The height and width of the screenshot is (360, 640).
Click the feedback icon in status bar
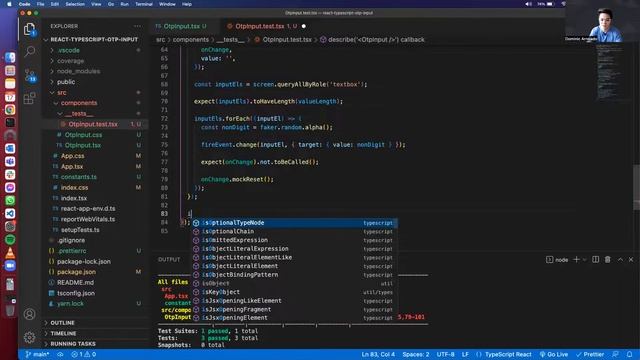point(615,354)
